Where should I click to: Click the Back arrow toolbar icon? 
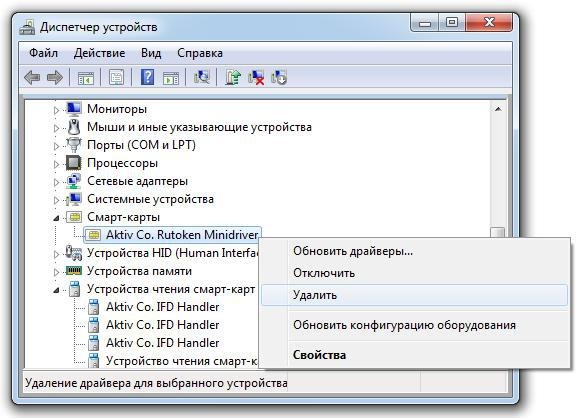coord(32,78)
